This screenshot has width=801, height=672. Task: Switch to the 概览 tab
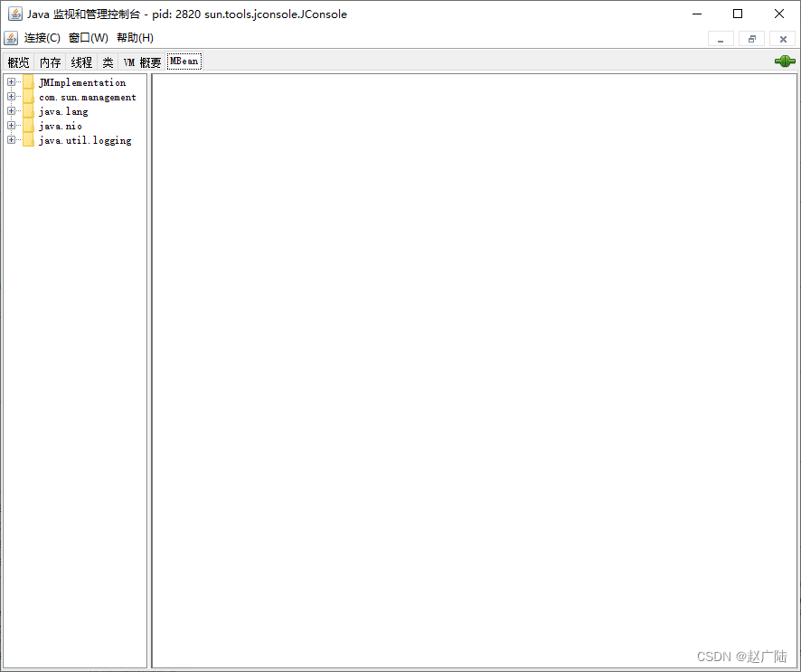click(x=18, y=62)
